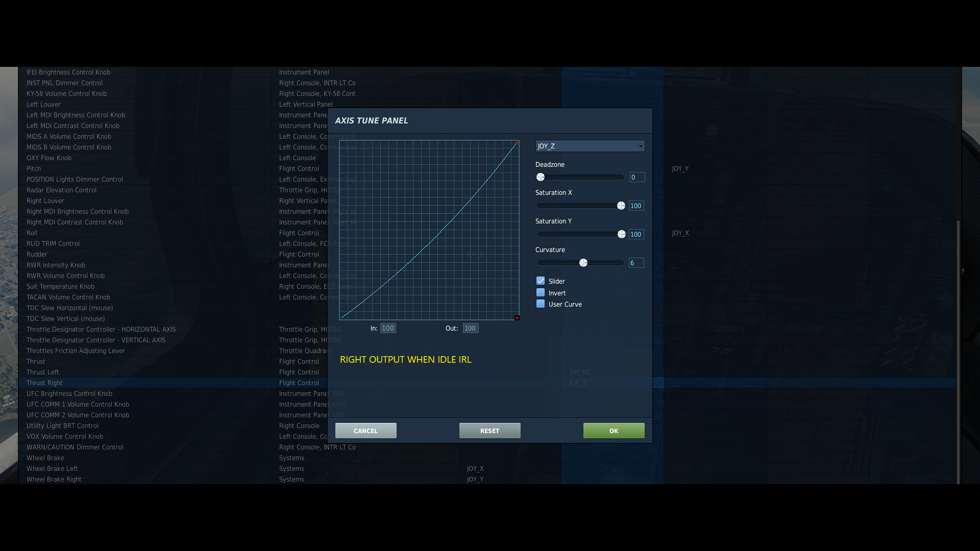Click the Saturation X slider handle
This screenshot has width=980, height=551.
621,206
